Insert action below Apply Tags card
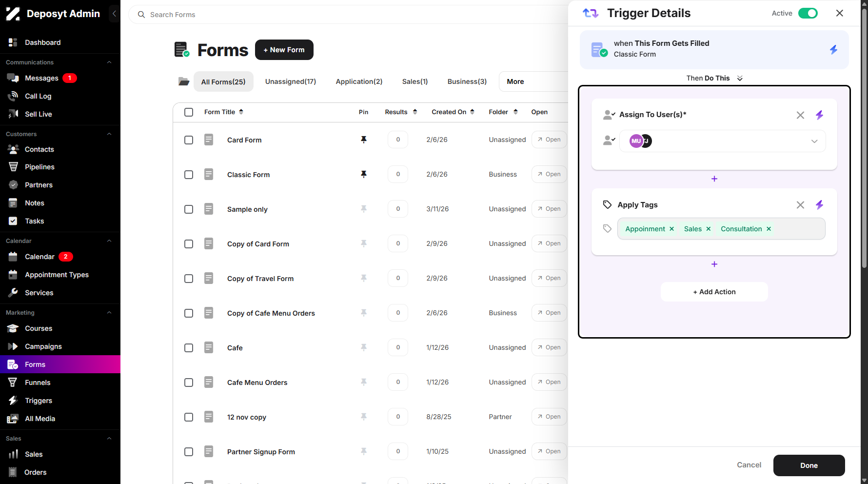 pos(714,264)
